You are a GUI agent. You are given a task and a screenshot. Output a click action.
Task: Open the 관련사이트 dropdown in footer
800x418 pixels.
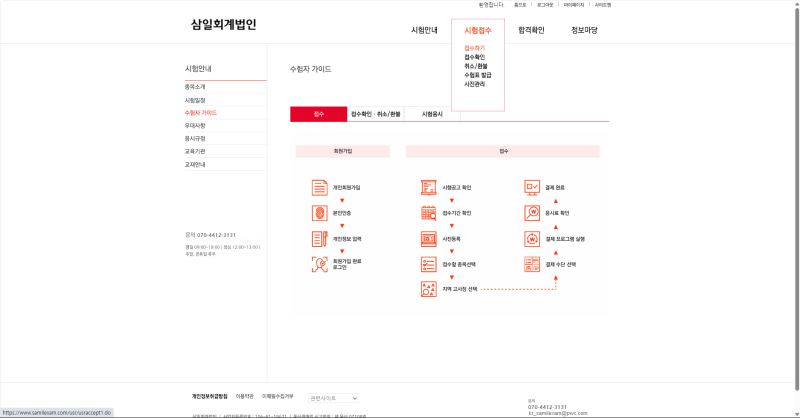pyautogui.click(x=333, y=398)
